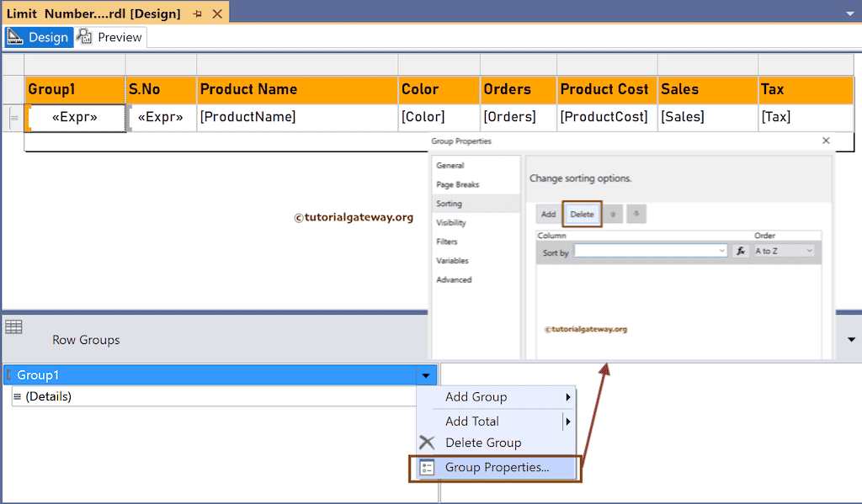Click the X icon beside Delete Group
Screen dimensions: 862x504
click(x=428, y=443)
